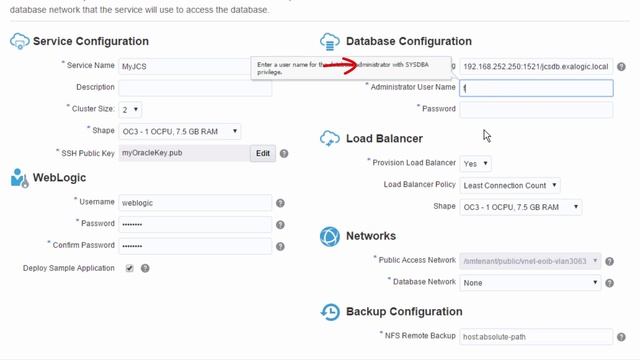
Task: Open the Provision Load Balancer dropdown
Action: click(x=476, y=164)
